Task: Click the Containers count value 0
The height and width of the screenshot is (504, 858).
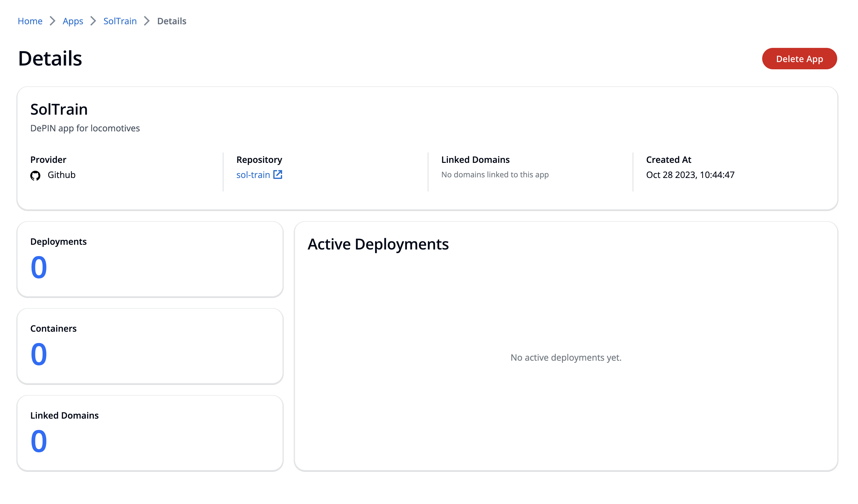Action: (39, 354)
